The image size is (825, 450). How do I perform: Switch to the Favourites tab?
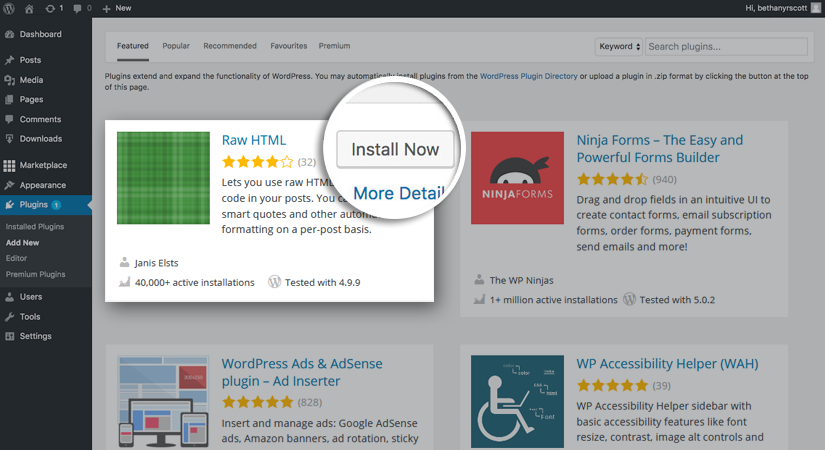click(x=288, y=46)
